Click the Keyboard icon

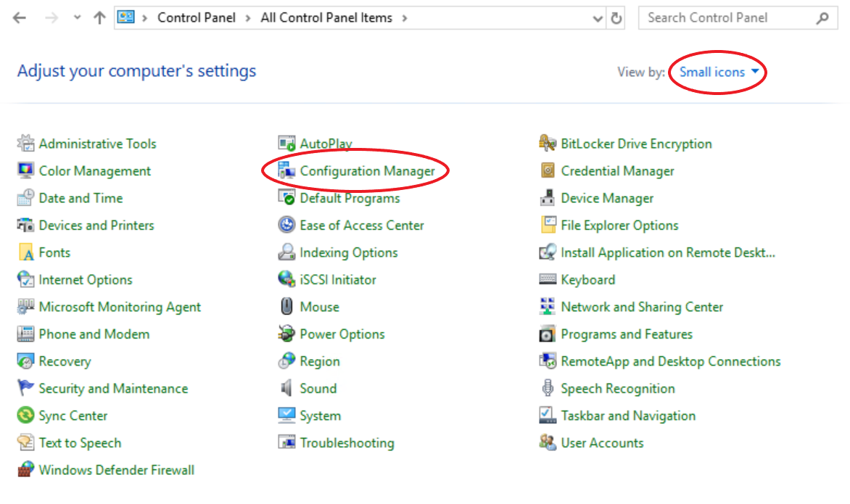(x=548, y=280)
